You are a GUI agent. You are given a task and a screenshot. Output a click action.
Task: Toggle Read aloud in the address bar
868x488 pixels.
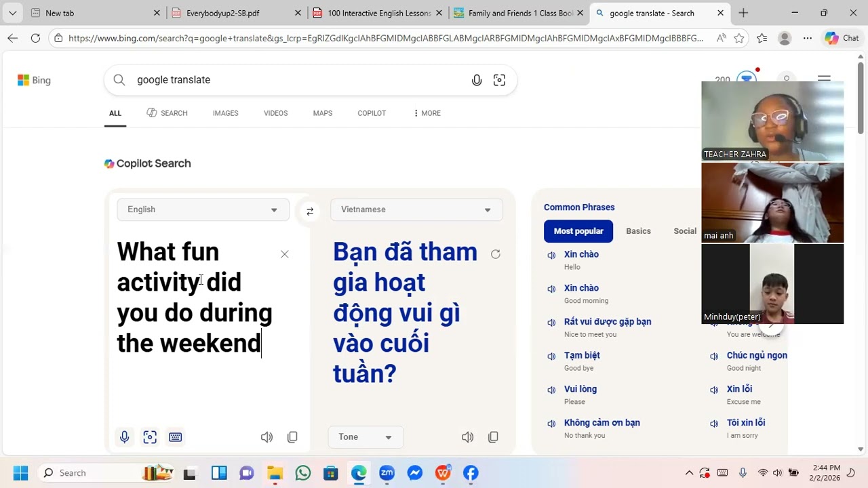pyautogui.click(x=721, y=39)
